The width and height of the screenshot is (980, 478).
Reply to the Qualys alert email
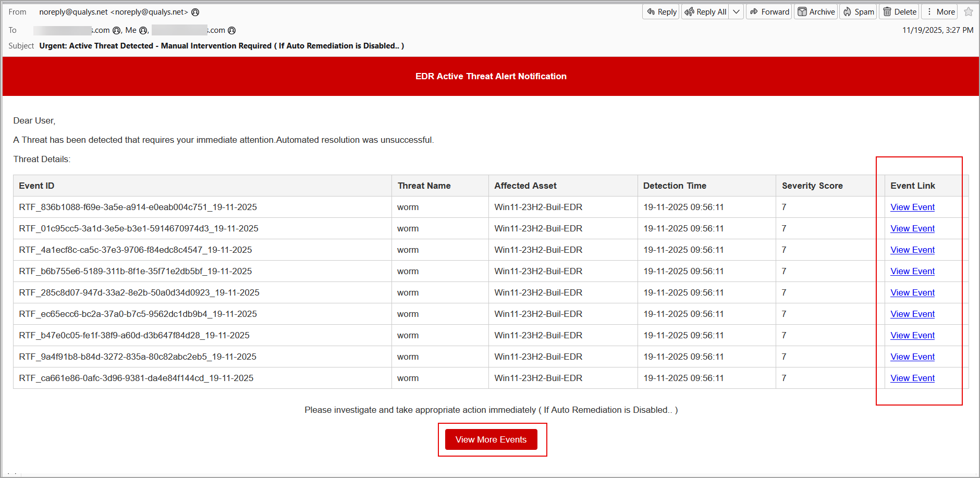tap(661, 12)
